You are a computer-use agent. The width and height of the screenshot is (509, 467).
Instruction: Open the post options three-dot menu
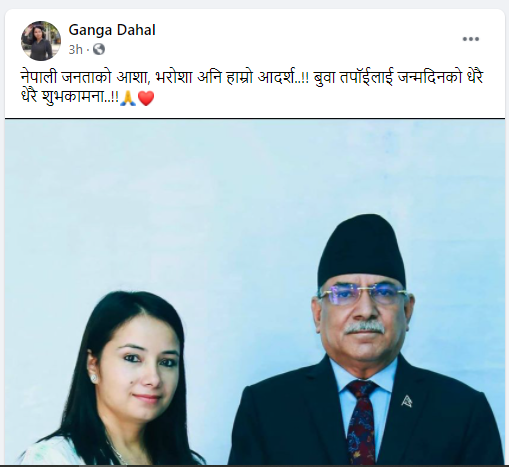pos(471,39)
